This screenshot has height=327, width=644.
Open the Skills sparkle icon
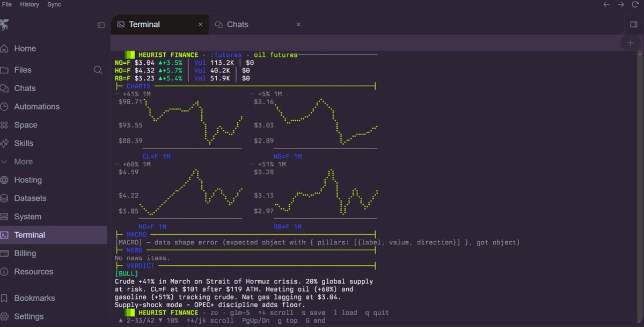4,143
